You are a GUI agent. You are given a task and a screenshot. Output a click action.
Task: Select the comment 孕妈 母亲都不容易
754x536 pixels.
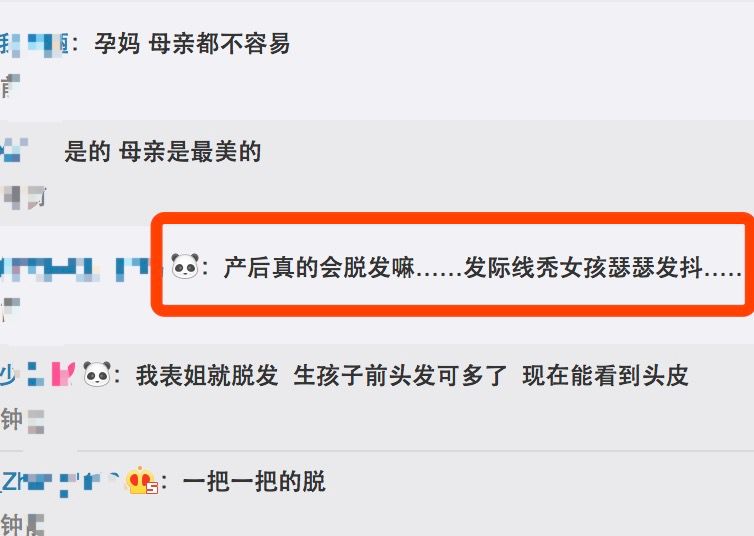coord(192,44)
